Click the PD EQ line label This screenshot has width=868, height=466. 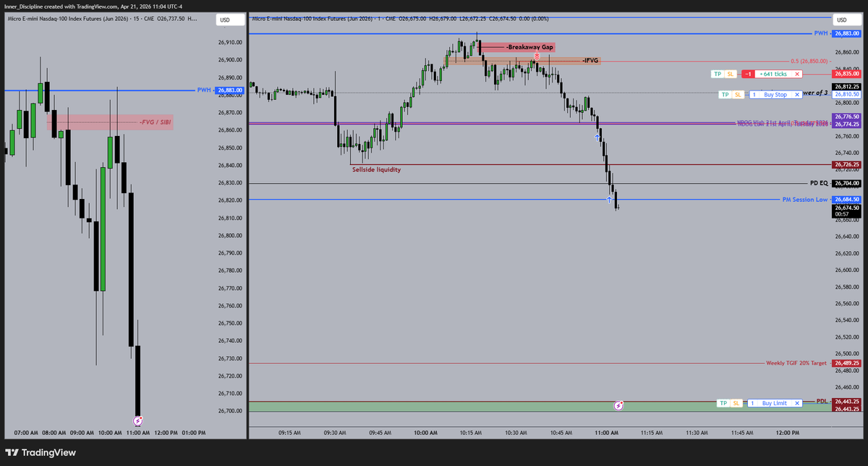coord(818,184)
